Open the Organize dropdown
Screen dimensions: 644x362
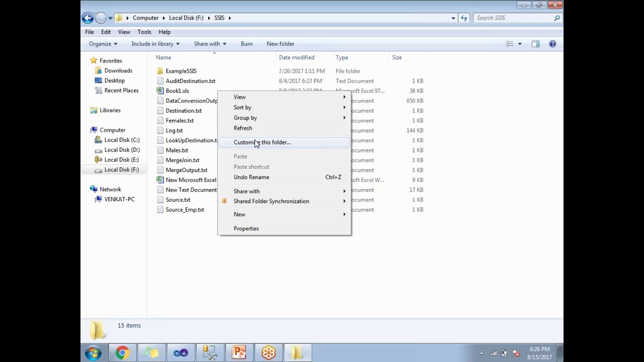[103, 44]
